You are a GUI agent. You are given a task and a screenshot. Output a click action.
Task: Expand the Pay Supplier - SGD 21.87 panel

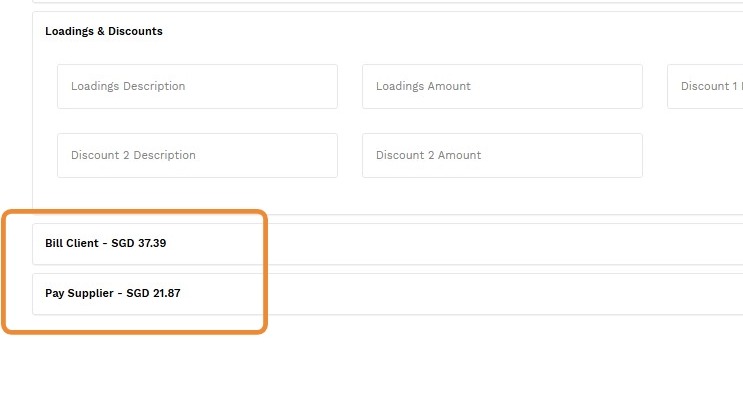tap(113, 294)
